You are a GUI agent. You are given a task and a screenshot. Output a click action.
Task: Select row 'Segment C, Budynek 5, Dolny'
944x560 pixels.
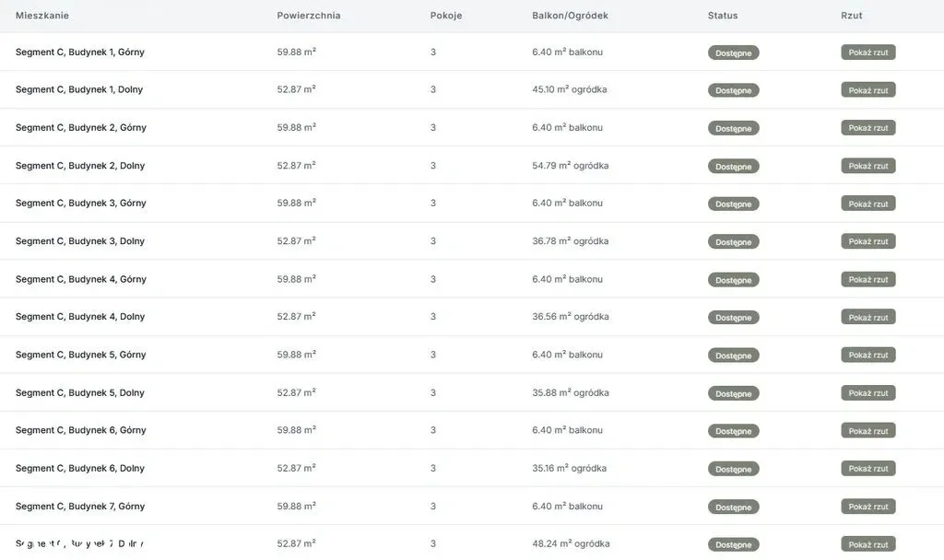click(80, 392)
